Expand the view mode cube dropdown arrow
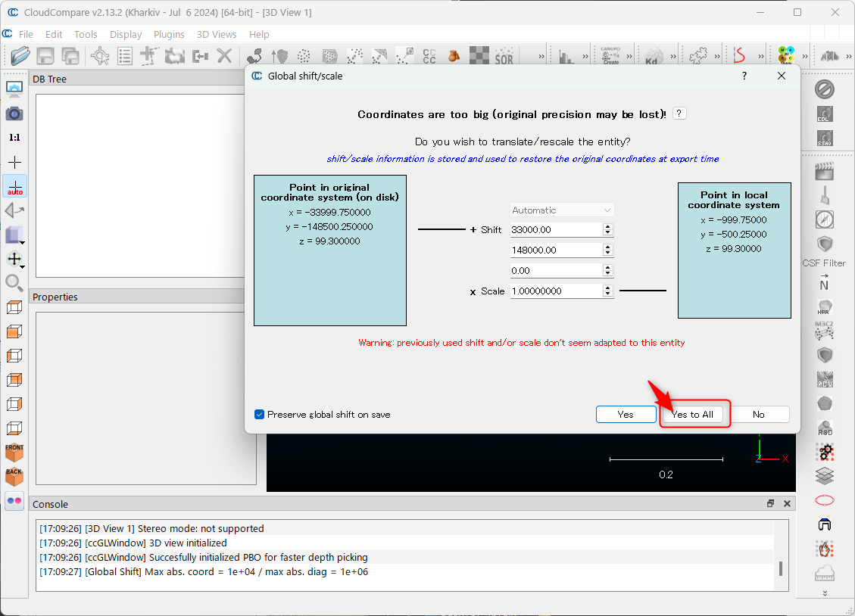Image resolution: width=855 pixels, height=616 pixels. 23,242
